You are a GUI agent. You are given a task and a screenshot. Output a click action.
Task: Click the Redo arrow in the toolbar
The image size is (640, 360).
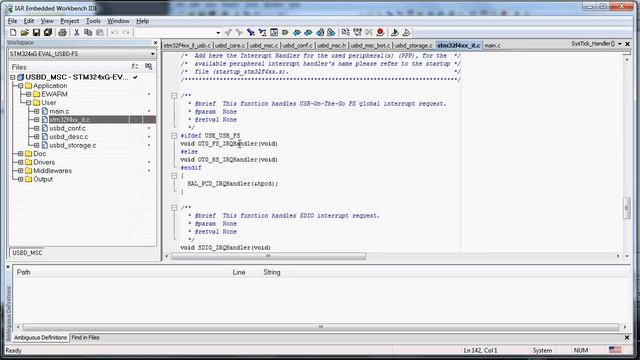[x=126, y=32]
